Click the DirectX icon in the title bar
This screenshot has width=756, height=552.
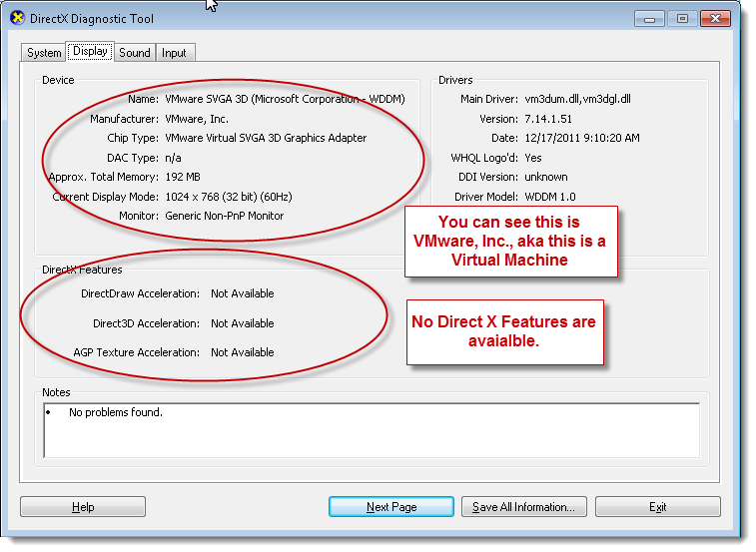coord(18,19)
